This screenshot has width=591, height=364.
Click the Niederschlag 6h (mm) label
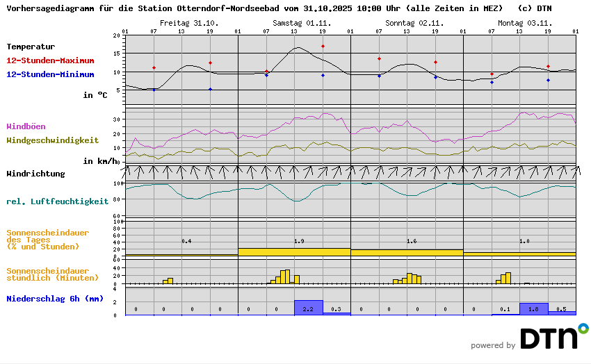55,299
